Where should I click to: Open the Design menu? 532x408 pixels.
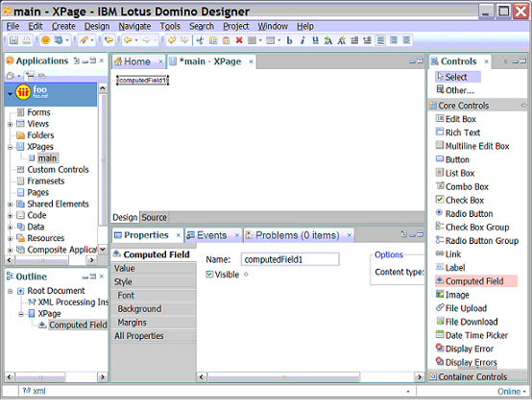point(97,26)
